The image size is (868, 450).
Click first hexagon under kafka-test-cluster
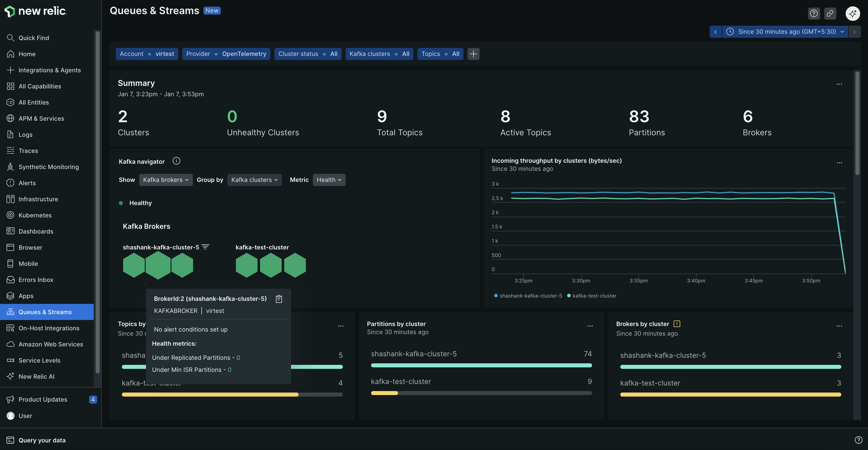[x=246, y=266]
